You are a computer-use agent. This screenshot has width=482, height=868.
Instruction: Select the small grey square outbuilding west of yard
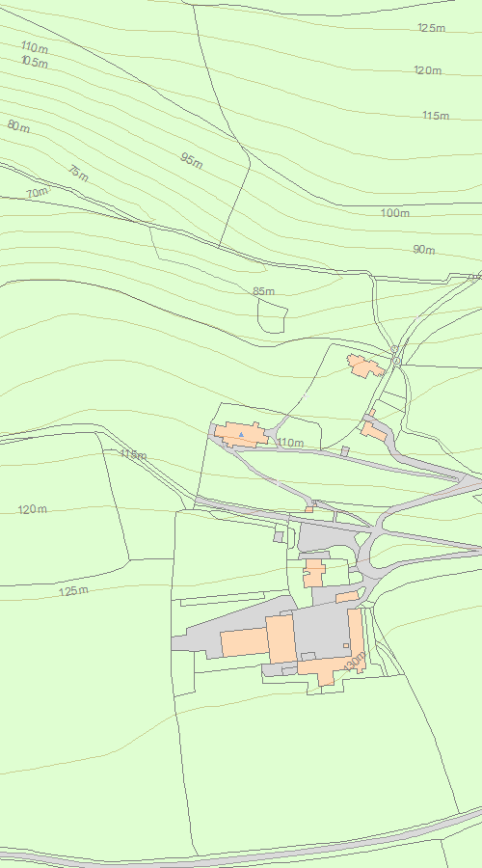point(279,536)
